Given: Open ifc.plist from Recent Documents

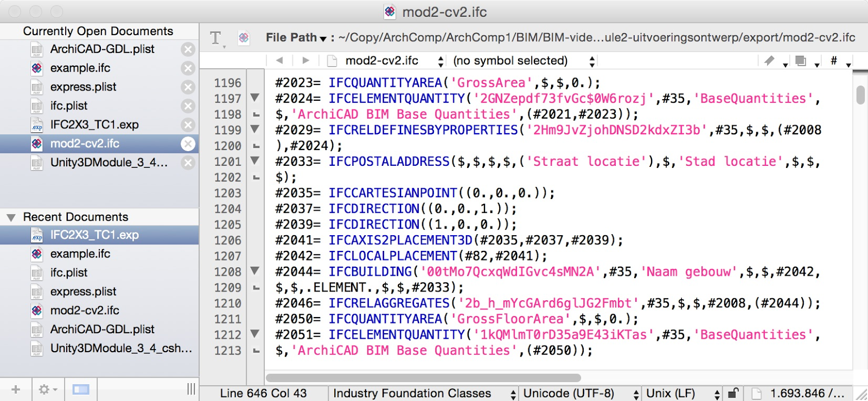Looking at the screenshot, I should [69, 273].
